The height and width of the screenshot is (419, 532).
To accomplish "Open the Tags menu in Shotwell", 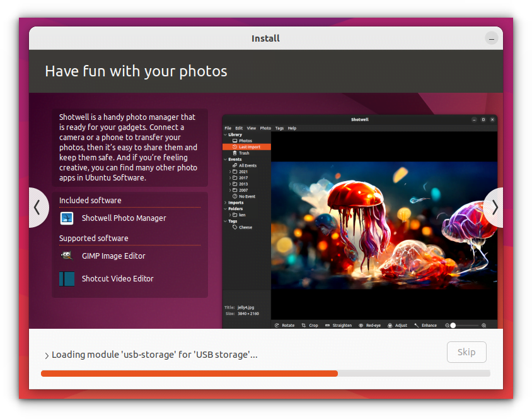I will 279,128.
